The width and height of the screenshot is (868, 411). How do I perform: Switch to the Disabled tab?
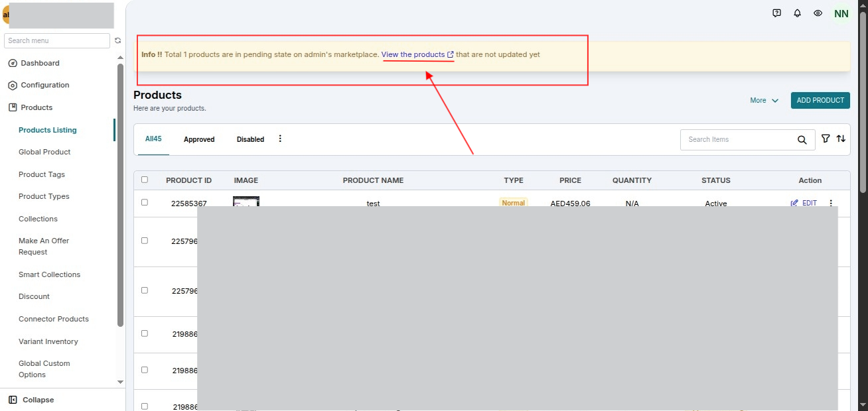click(x=250, y=139)
